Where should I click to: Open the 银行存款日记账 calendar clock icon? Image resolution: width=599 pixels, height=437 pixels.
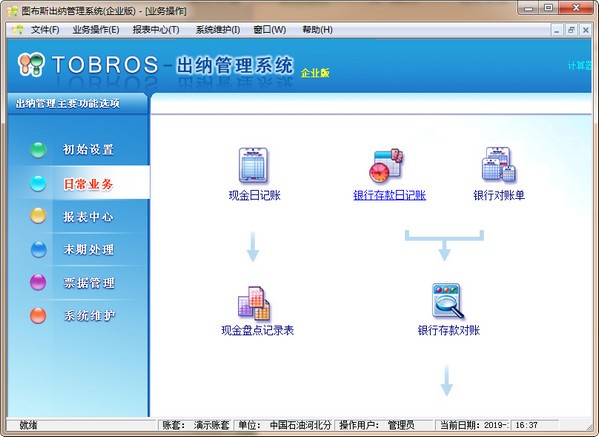point(386,165)
